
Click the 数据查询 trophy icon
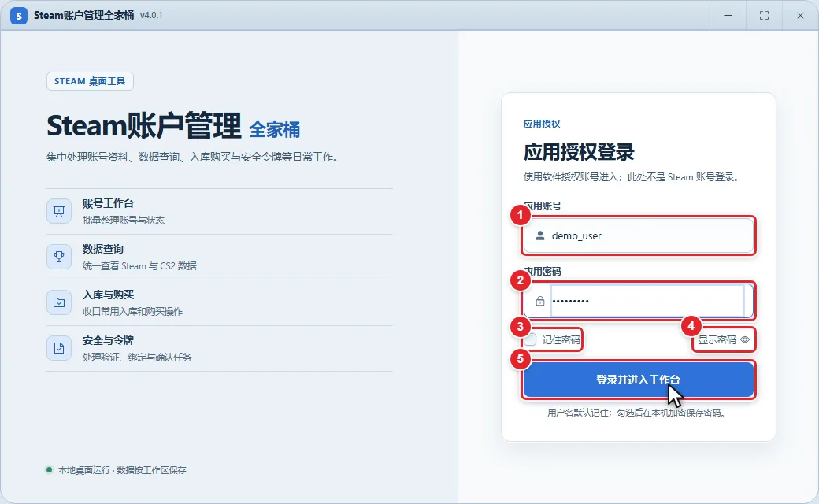click(x=59, y=257)
